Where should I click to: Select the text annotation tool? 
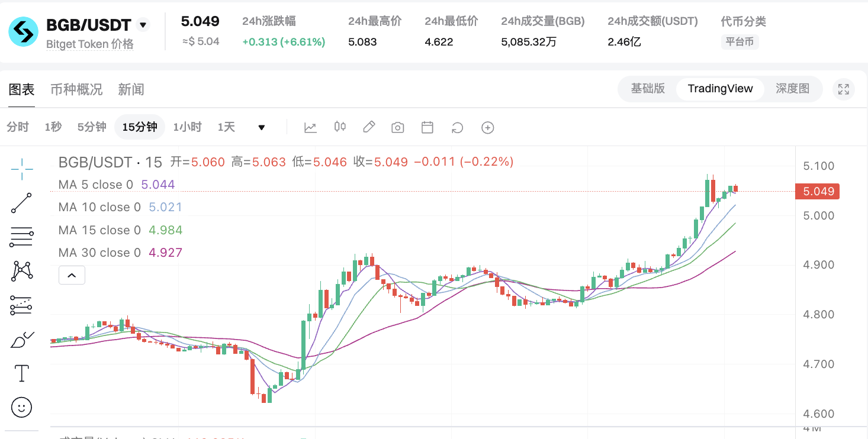22,373
